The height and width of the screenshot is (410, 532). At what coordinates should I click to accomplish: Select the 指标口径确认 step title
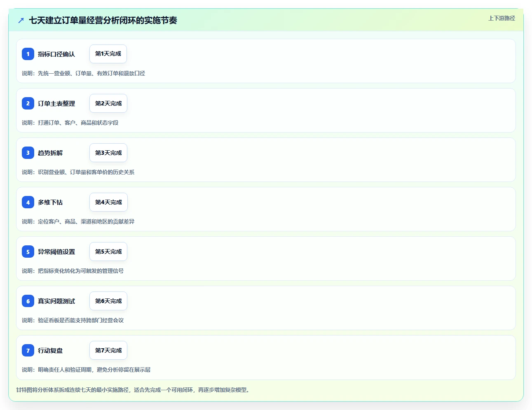(x=56, y=54)
